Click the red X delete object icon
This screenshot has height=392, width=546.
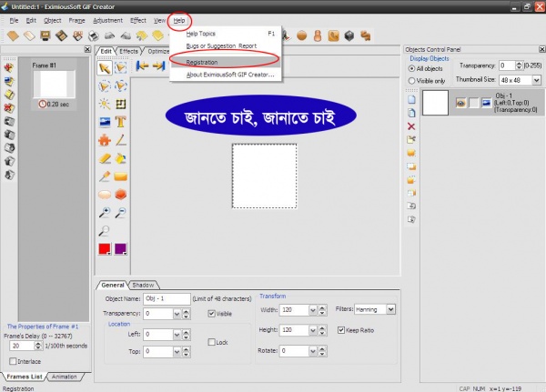coord(411,126)
